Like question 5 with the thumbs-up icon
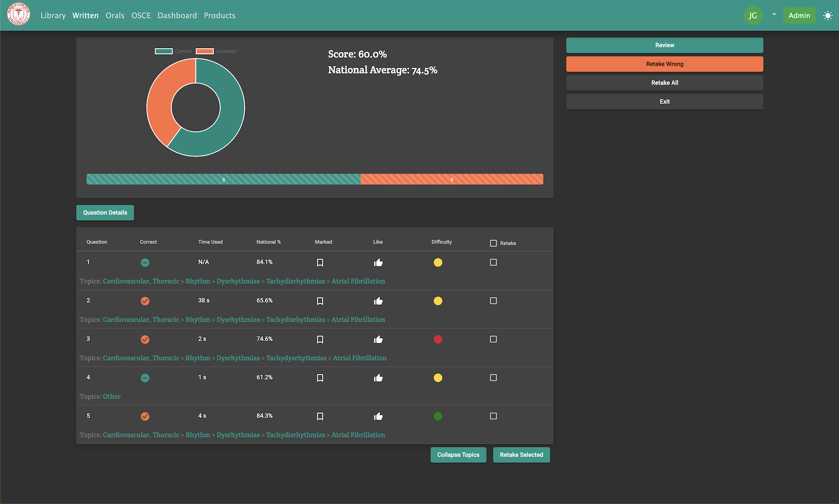 tap(378, 416)
